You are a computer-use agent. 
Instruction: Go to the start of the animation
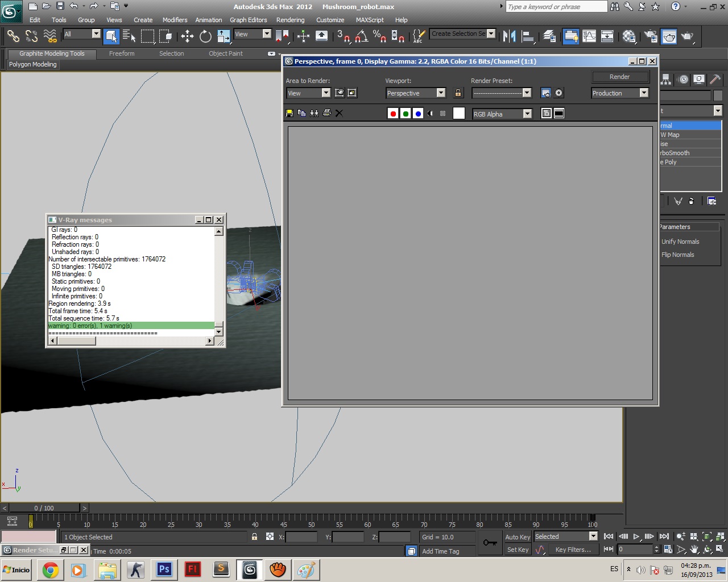[x=609, y=537]
